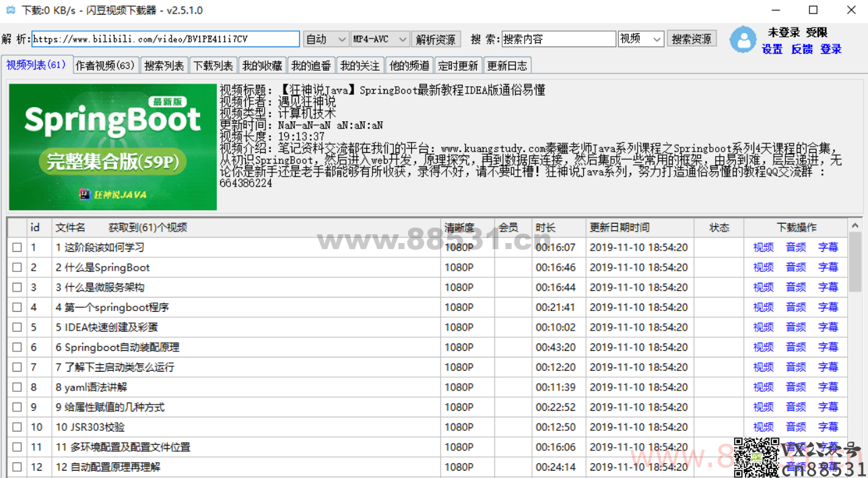The height and width of the screenshot is (478, 868).
Task: Click the 搜索内容 search input field
Action: point(558,39)
